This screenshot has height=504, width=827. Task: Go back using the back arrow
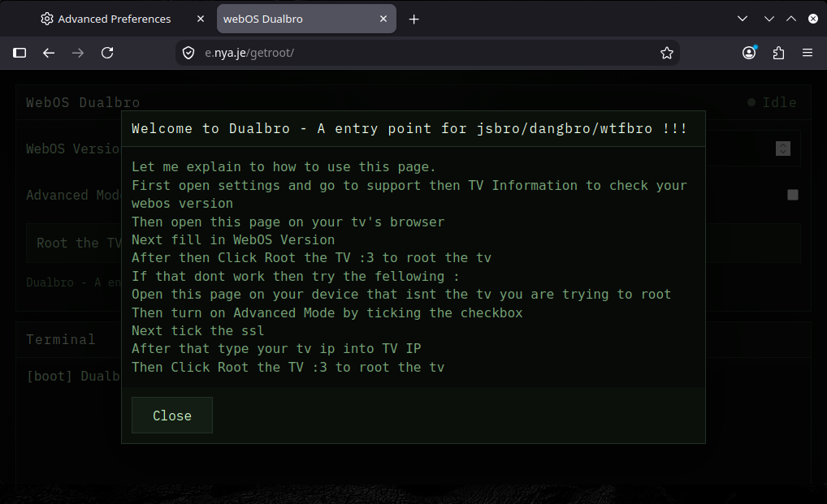click(x=49, y=53)
